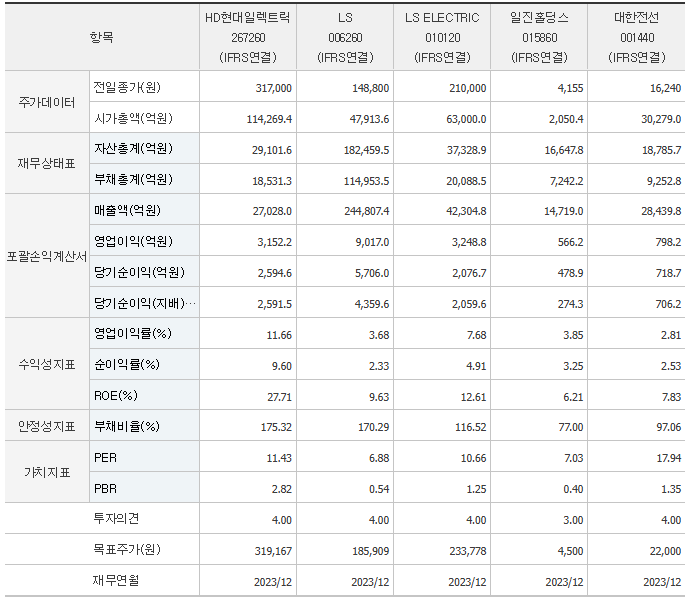Click the LS 006260 column header

(345, 37)
